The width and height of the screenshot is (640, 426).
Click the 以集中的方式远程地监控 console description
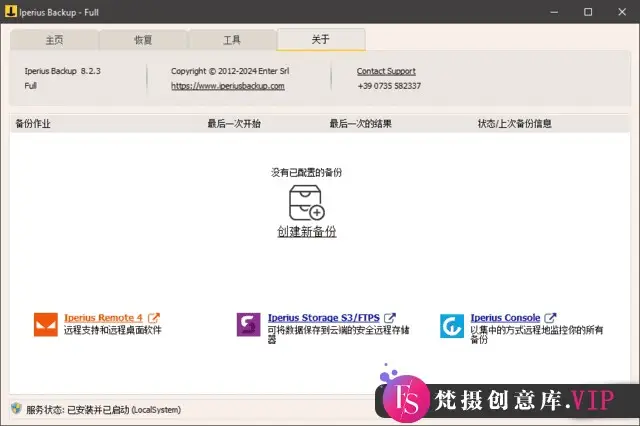[537, 334]
